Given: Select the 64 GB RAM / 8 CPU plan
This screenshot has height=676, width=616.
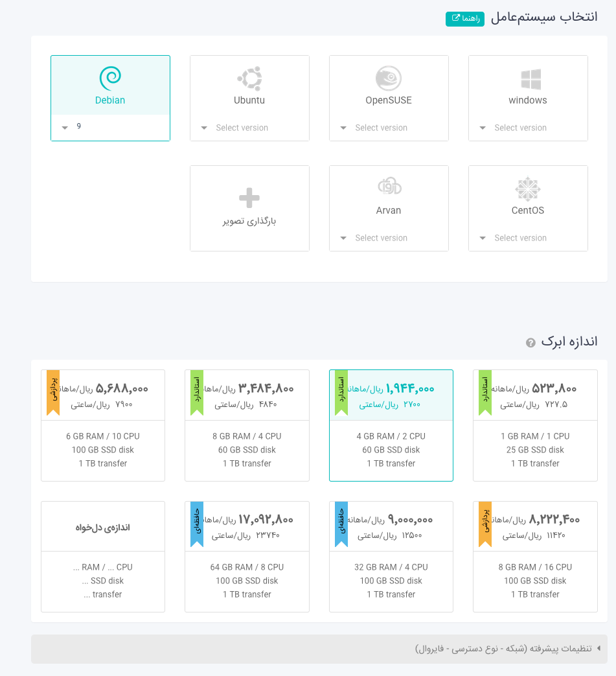Looking at the screenshot, I should 247,557.
